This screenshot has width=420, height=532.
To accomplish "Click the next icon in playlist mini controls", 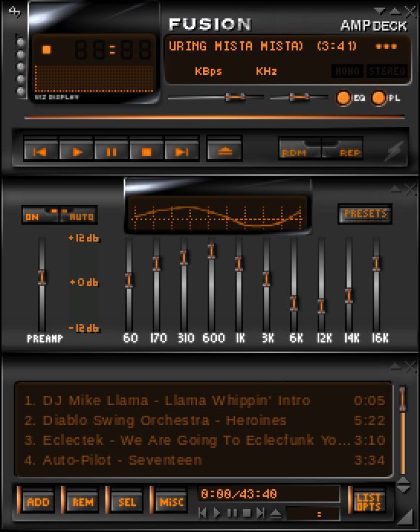I will [x=260, y=513].
